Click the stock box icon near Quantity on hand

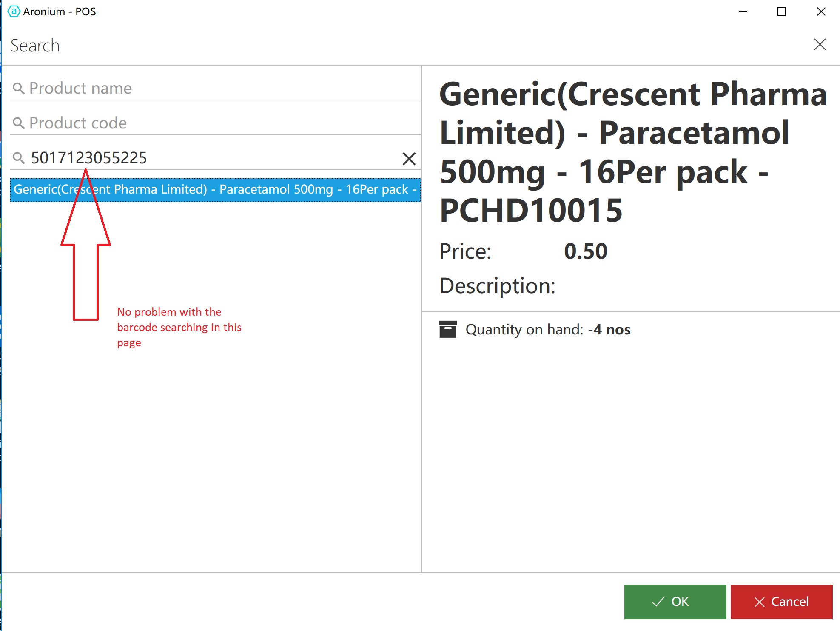click(447, 329)
